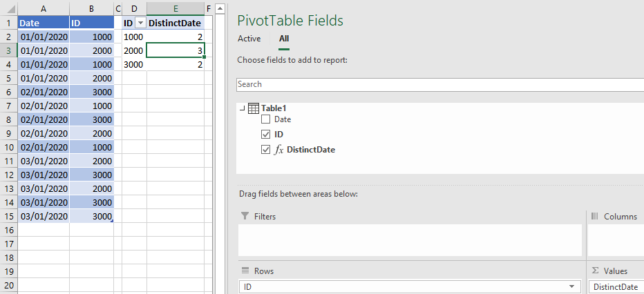
Task: Select DistinctDate value for ID 1000
Action: (176, 37)
